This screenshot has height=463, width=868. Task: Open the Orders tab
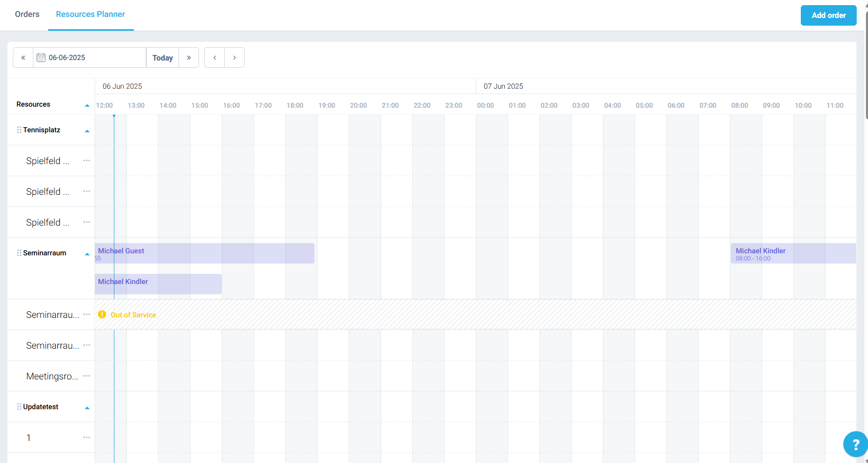(x=27, y=14)
